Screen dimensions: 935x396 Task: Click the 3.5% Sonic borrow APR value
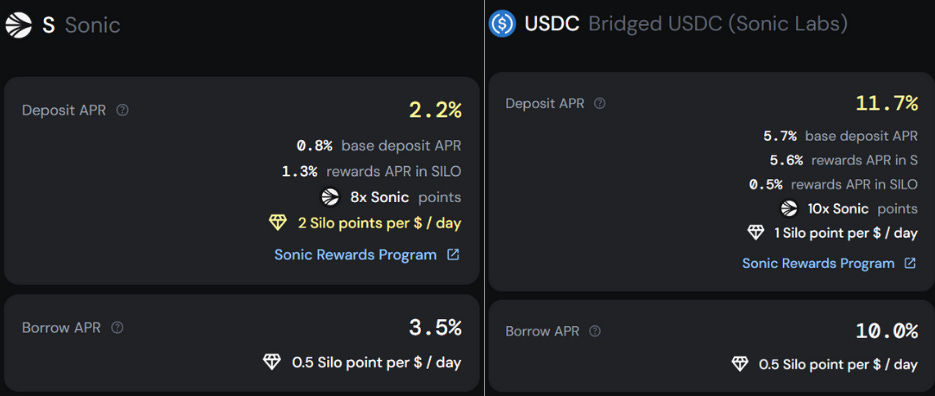[x=435, y=327]
